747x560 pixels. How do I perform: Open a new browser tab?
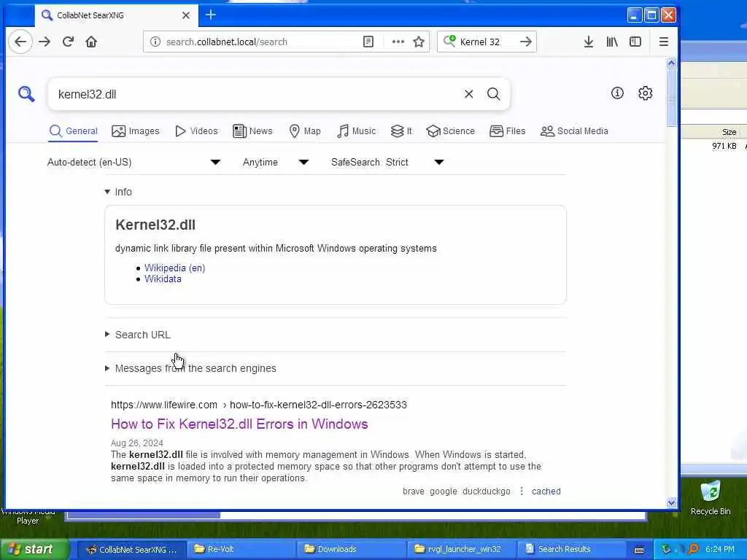click(211, 15)
